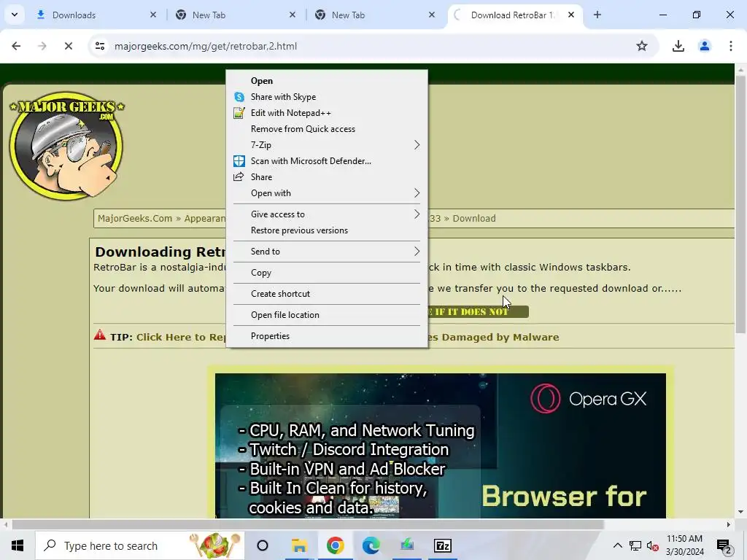This screenshot has height=560, width=747.
Task: Click the repair Malware tip link
Action: [181, 337]
